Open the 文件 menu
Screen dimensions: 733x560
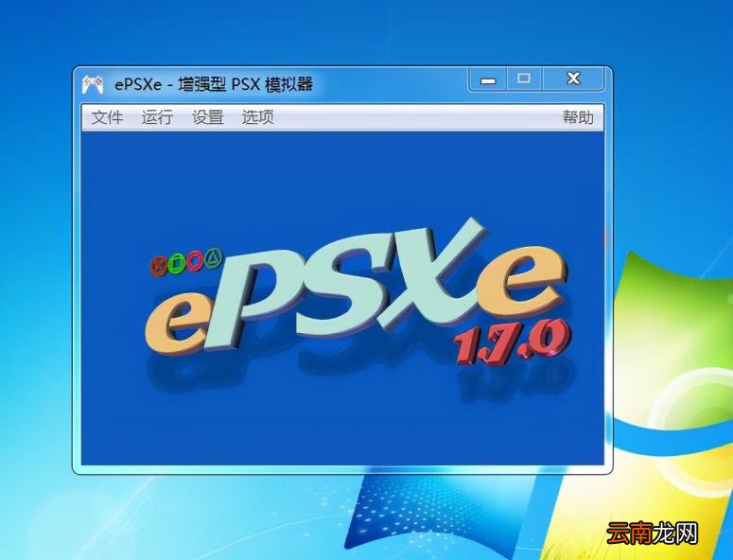[x=107, y=117]
